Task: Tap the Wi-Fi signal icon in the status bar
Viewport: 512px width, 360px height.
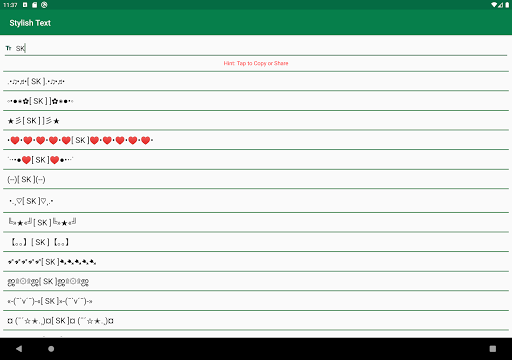Action: [x=494, y=5]
